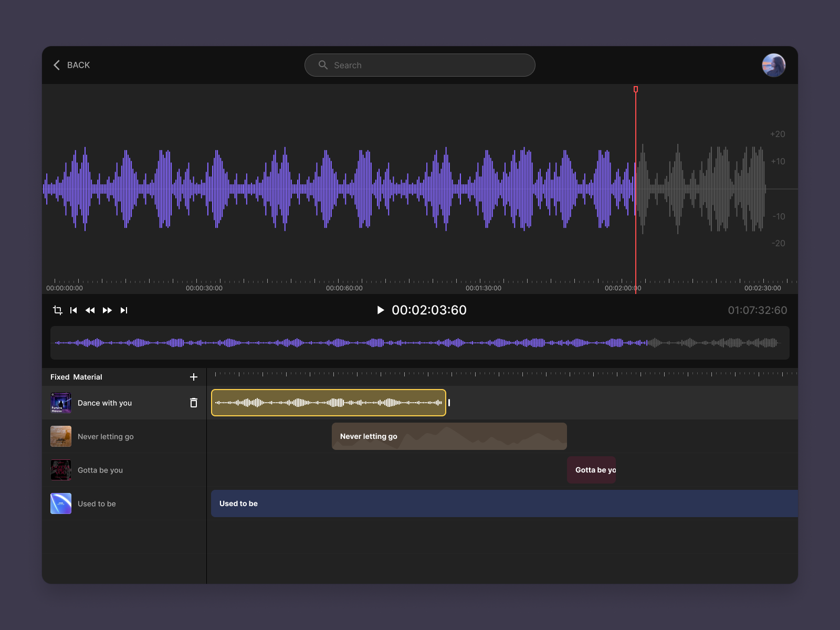Click the rewind icon
This screenshot has width=840, height=630.
90,310
